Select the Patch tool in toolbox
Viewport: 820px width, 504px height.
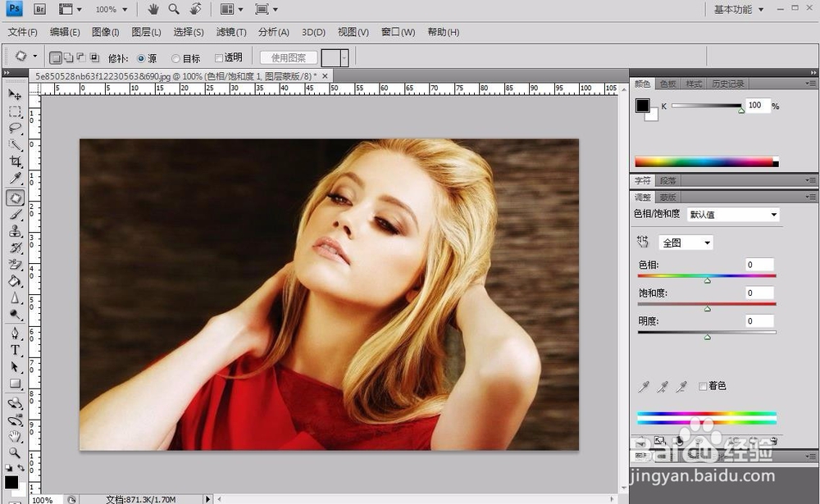(15, 198)
